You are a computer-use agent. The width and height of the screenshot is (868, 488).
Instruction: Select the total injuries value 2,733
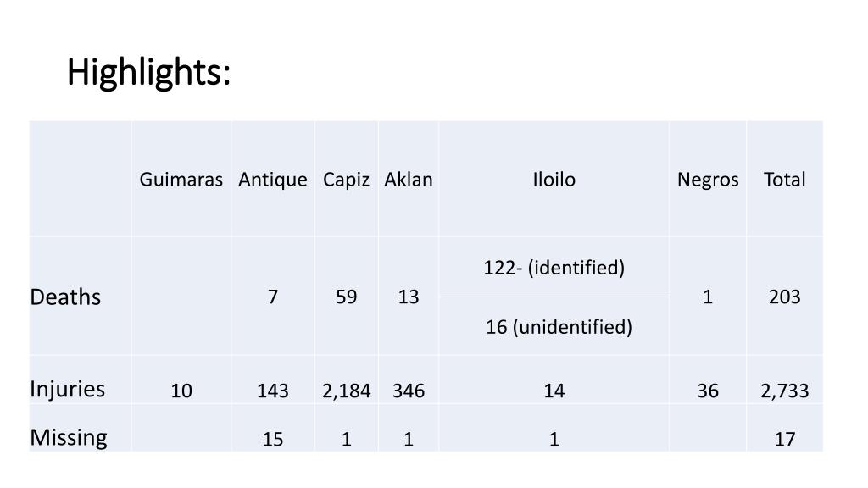coord(784,391)
